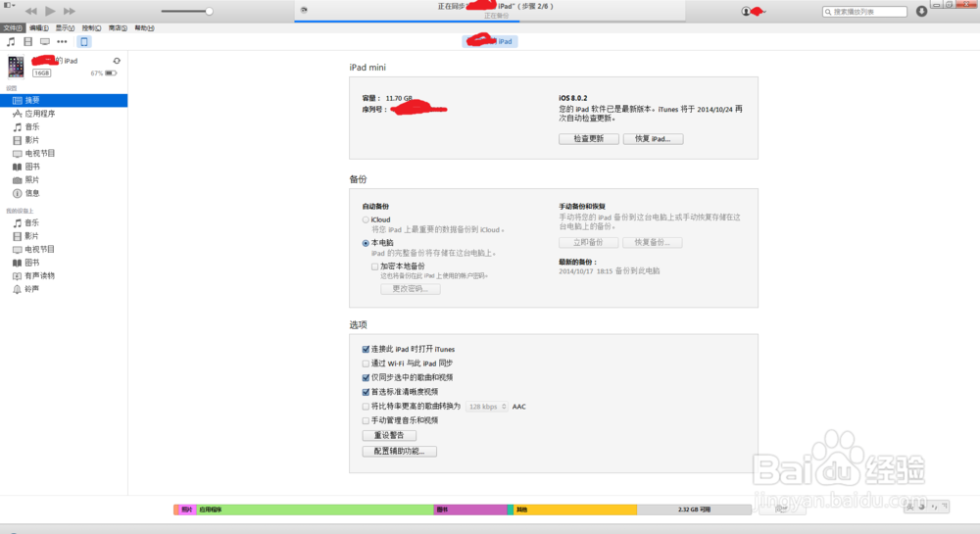The width and height of the screenshot is (980, 534).
Task: Click the 恢复 iPad button
Action: click(x=653, y=139)
